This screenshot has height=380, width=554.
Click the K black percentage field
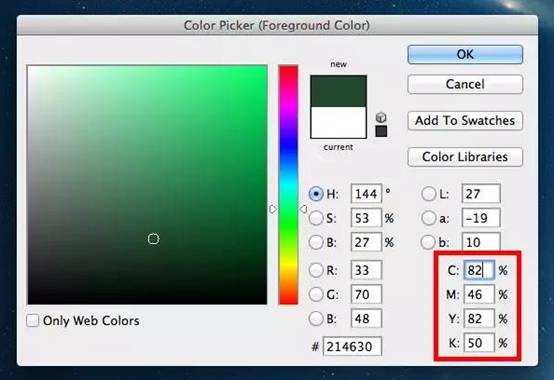point(479,343)
